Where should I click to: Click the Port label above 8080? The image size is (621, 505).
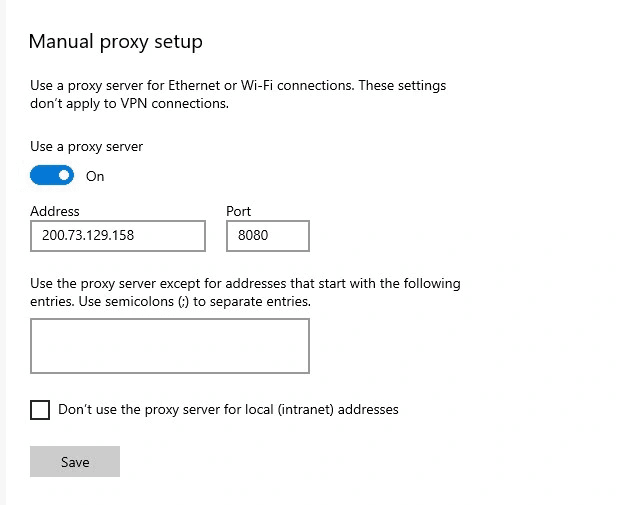tap(238, 211)
